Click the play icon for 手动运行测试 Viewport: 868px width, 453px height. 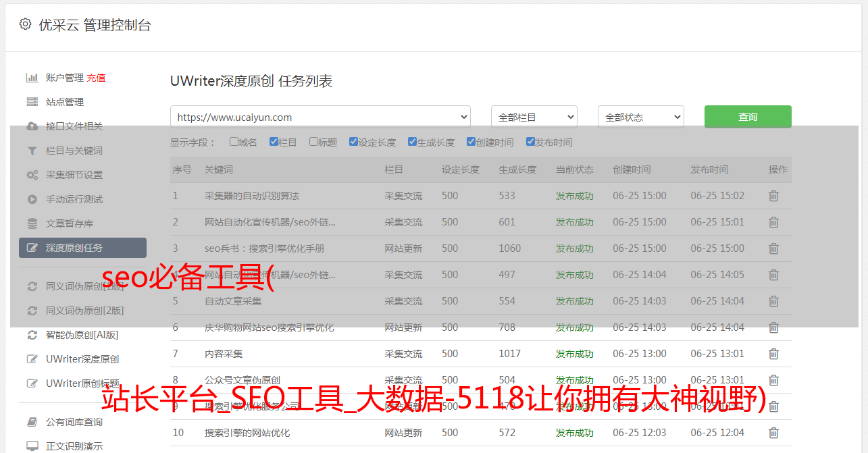32,199
